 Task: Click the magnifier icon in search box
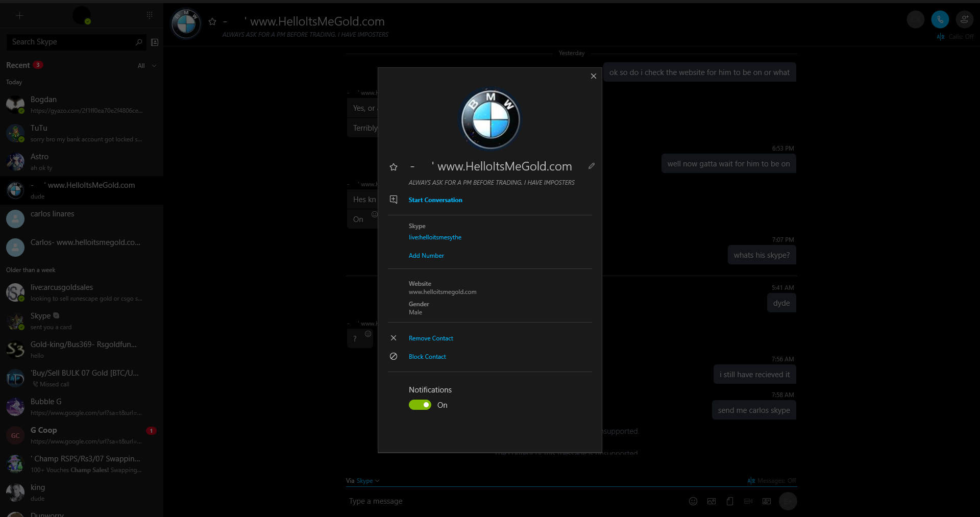(x=139, y=42)
